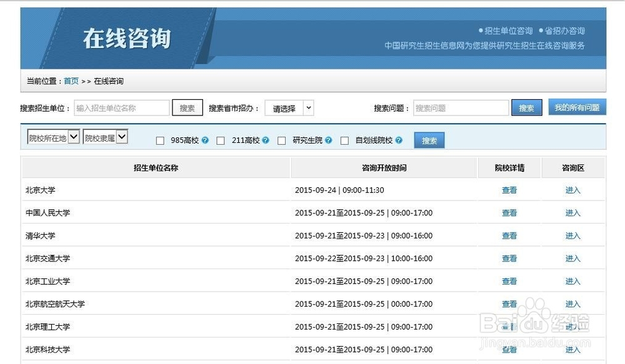Select the 北京理工大学 row name
Viewport: 625px width, 364px height.
point(48,327)
